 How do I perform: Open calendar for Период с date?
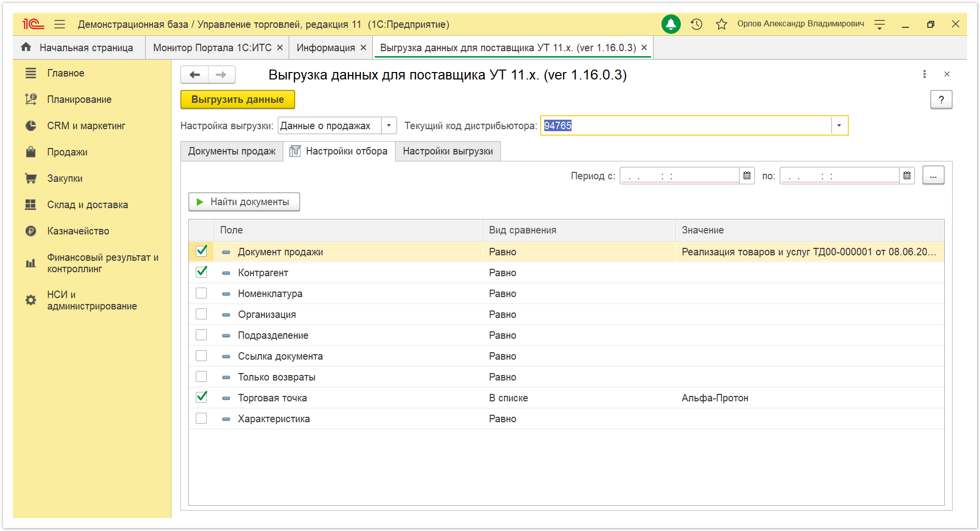[747, 175]
